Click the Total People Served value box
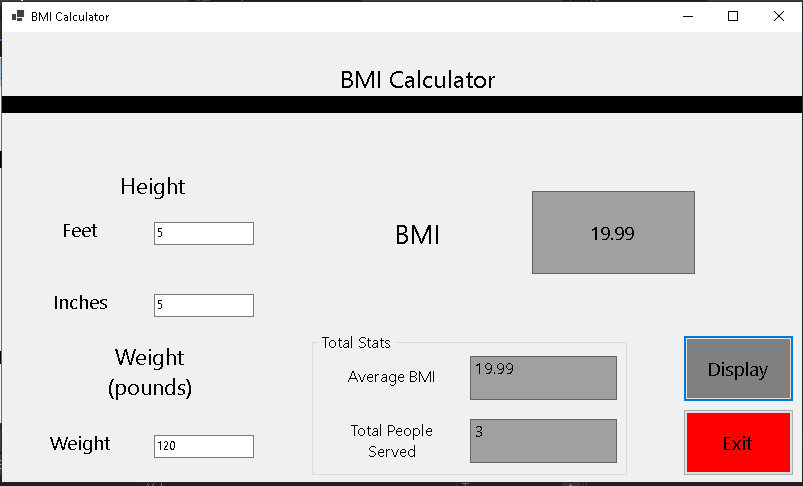 coord(542,440)
